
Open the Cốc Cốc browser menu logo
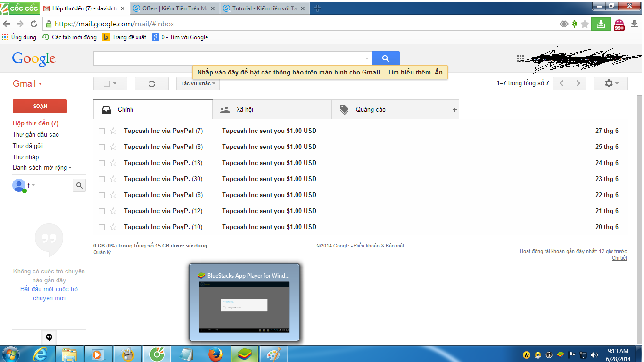[x=20, y=8]
